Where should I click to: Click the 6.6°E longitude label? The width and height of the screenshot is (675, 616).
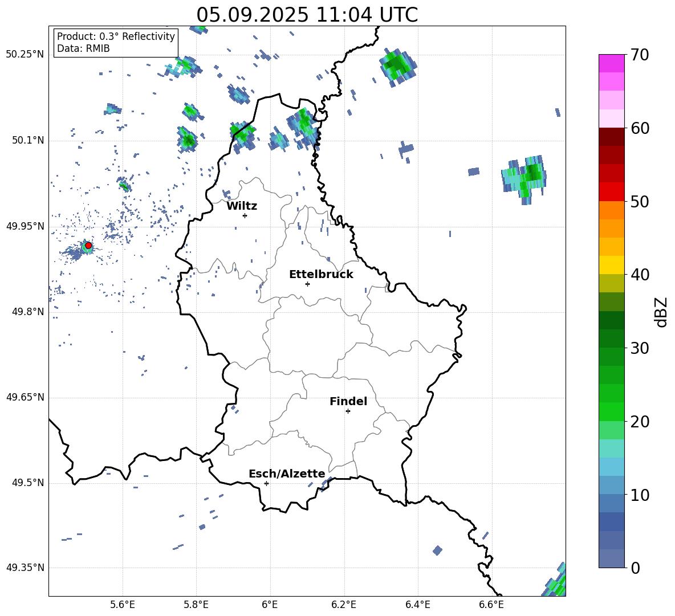click(x=491, y=605)
